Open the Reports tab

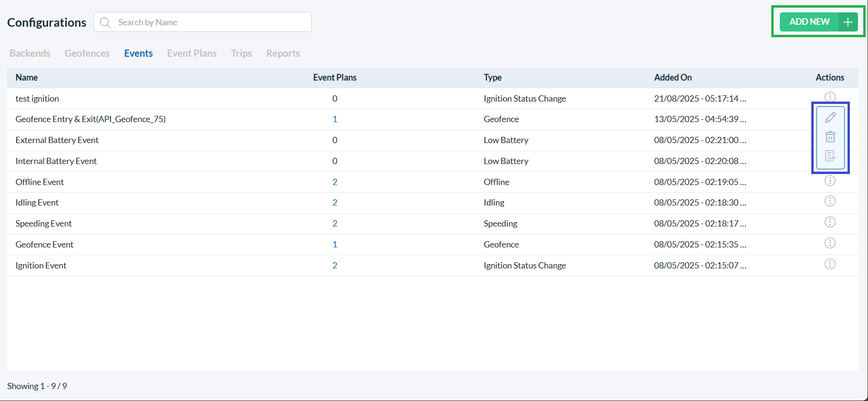click(x=283, y=53)
